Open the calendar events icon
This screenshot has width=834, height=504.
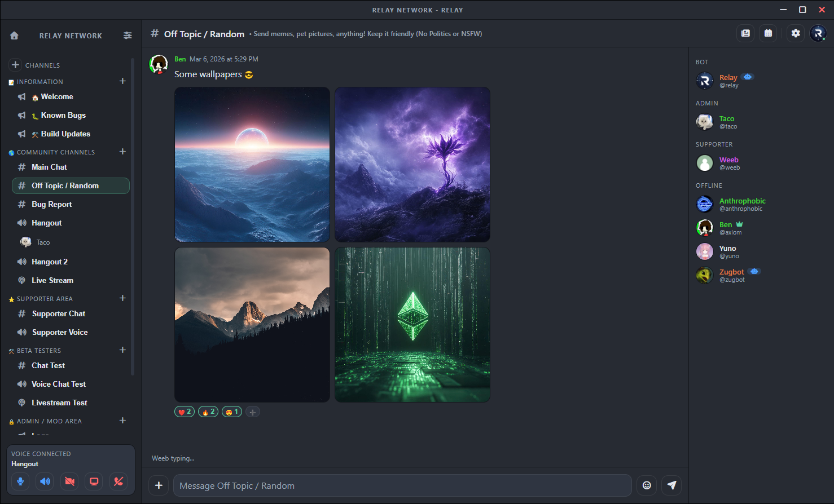pos(768,33)
